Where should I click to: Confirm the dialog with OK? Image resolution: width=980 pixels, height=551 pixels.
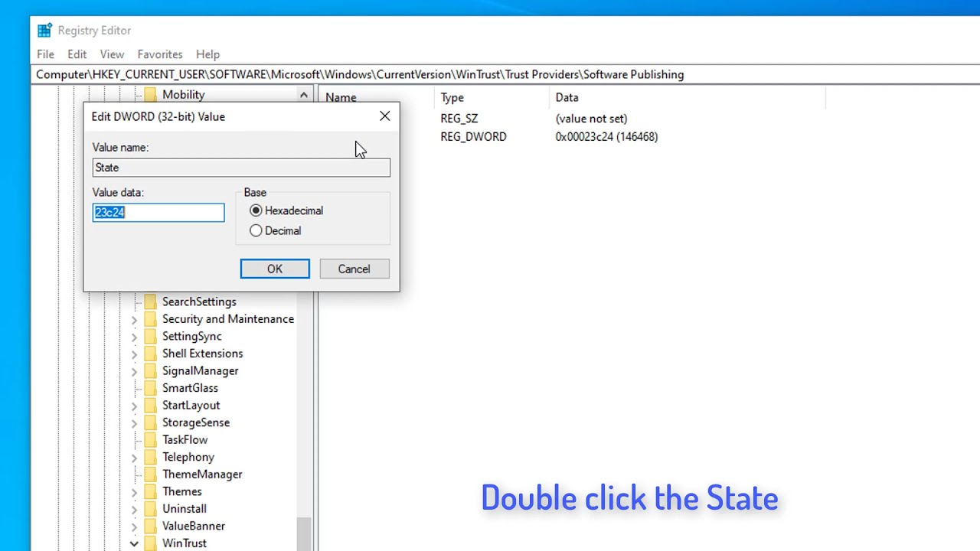(275, 269)
